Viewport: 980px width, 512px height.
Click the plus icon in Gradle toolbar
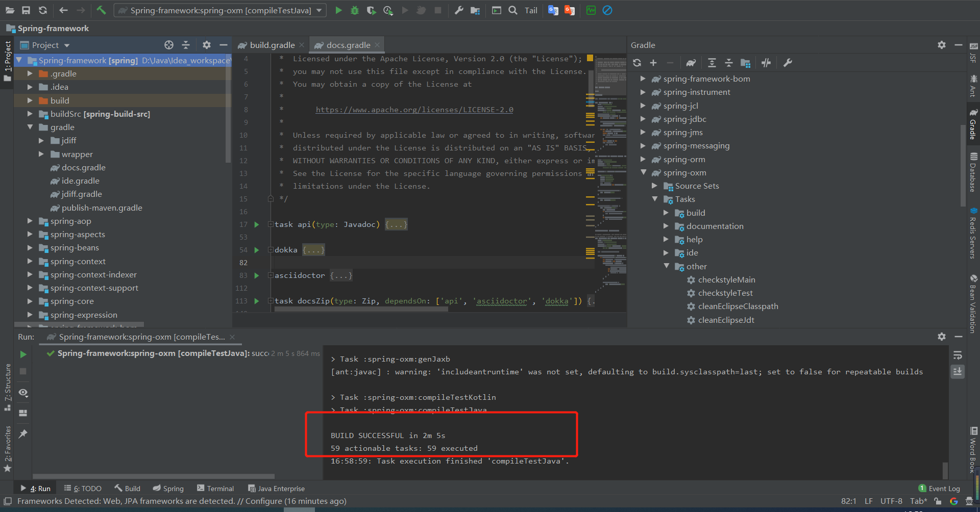(653, 63)
